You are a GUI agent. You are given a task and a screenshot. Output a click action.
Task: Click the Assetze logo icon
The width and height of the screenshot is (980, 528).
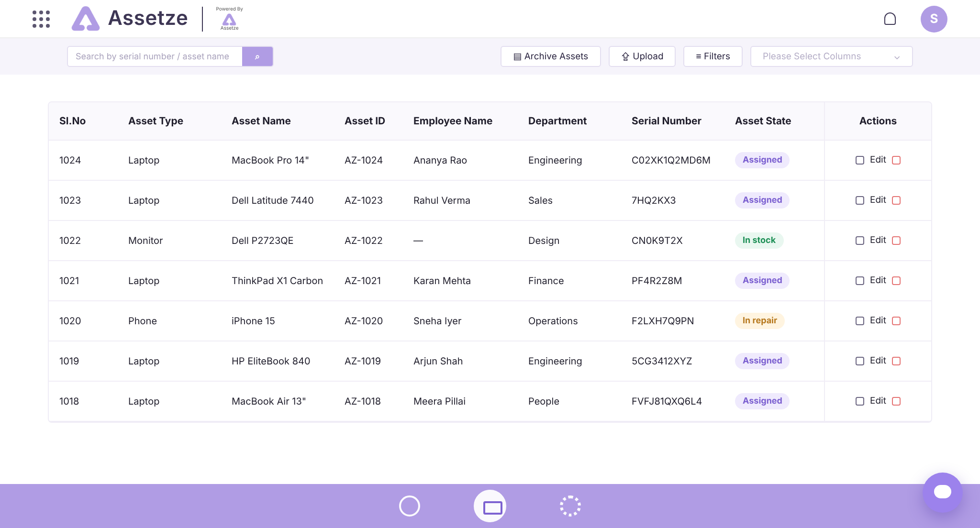click(86, 19)
